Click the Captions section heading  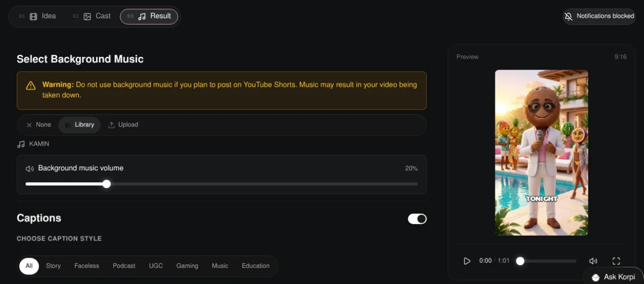(x=39, y=218)
